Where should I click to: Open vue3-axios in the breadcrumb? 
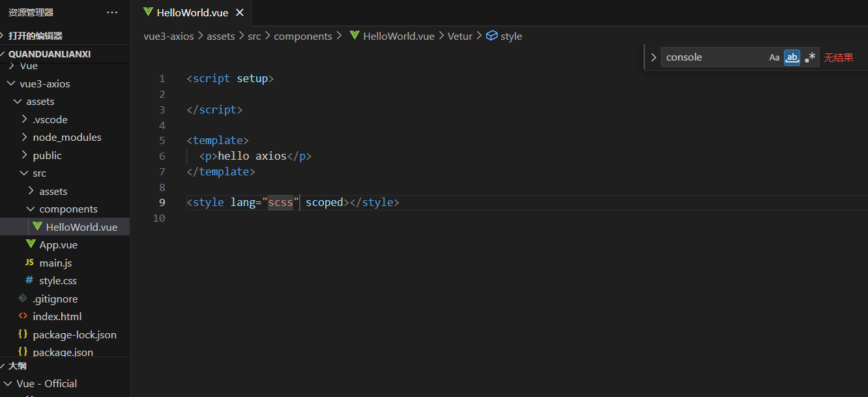pyautogui.click(x=169, y=36)
